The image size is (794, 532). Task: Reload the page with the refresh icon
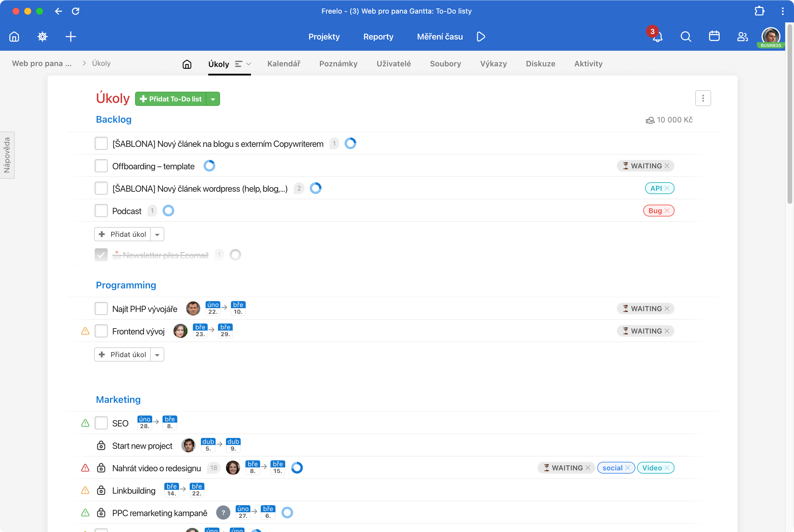tap(76, 11)
